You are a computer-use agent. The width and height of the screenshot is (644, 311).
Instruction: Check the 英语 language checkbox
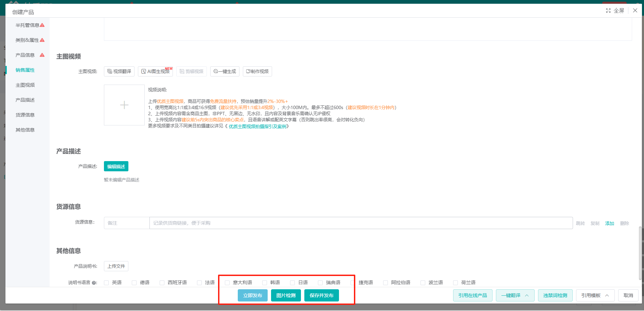click(107, 283)
